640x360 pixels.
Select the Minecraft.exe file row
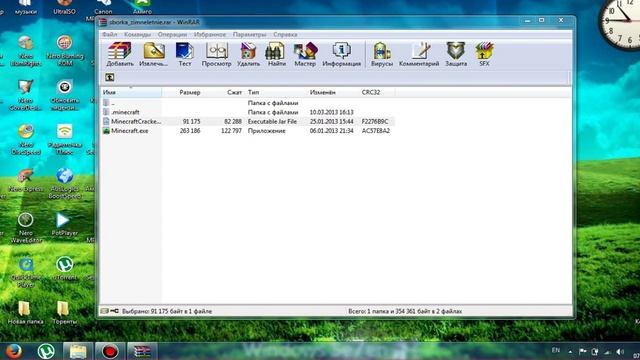[247, 131]
